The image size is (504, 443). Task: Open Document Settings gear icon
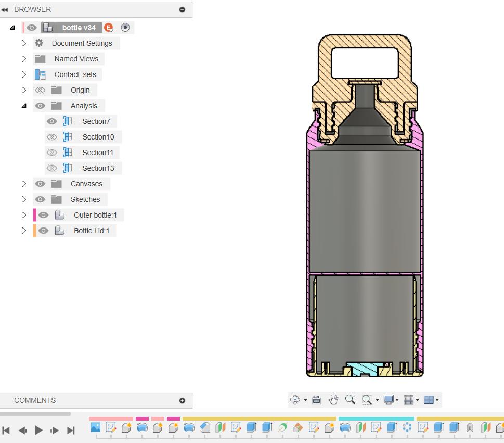point(38,43)
